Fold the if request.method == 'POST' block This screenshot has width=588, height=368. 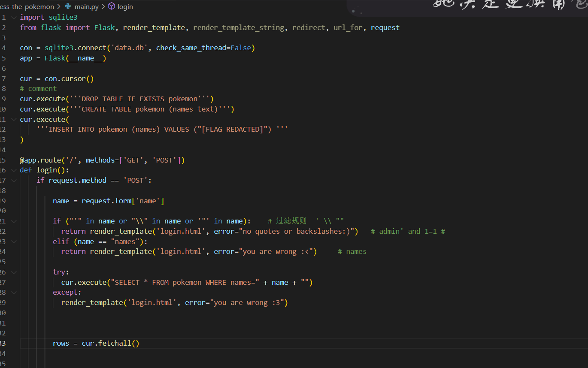pyautogui.click(x=14, y=181)
